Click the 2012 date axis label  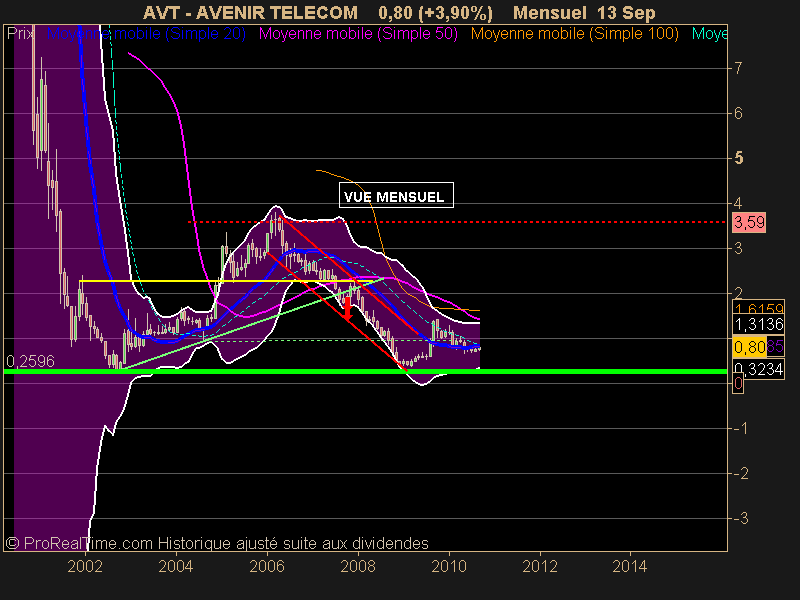click(x=540, y=566)
